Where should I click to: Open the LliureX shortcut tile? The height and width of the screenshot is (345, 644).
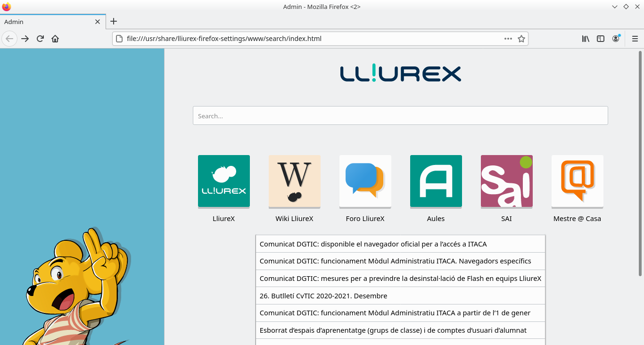point(224,181)
